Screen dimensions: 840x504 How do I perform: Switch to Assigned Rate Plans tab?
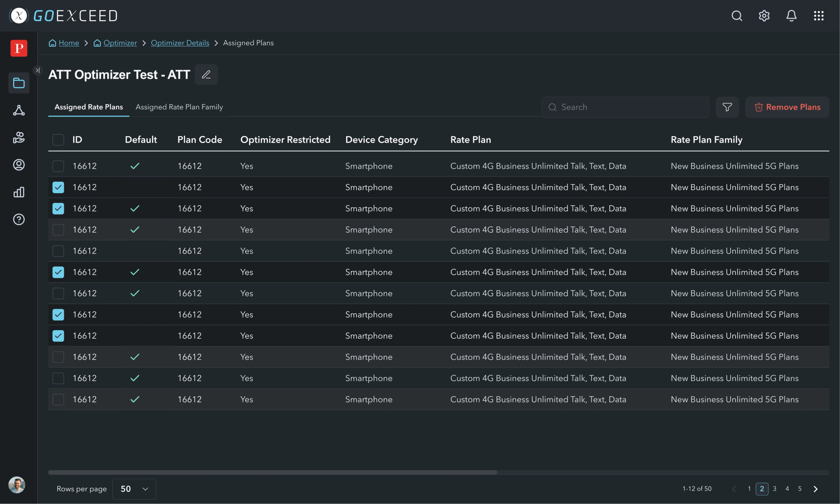[x=89, y=107]
